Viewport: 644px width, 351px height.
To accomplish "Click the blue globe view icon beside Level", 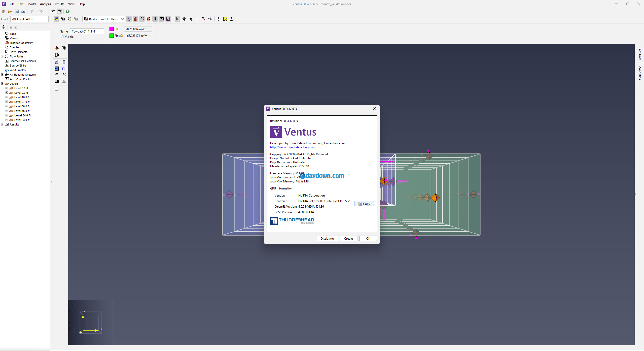I will pos(57,19).
